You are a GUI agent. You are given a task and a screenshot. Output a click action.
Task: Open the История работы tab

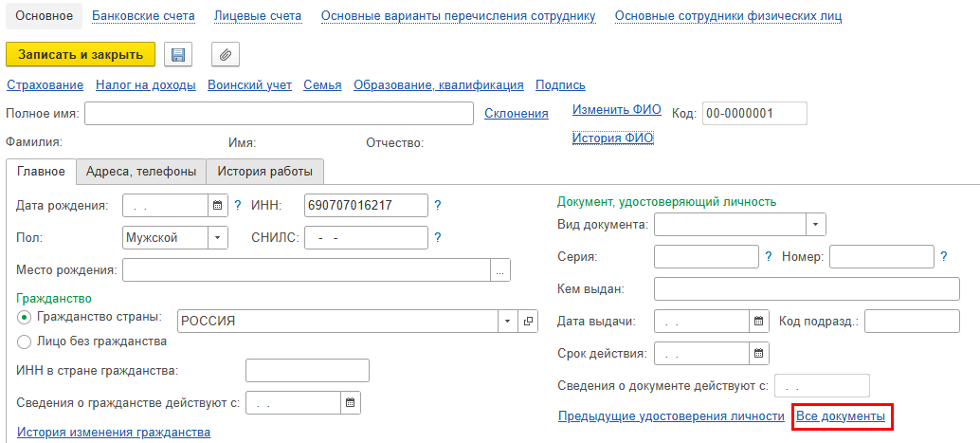(265, 172)
